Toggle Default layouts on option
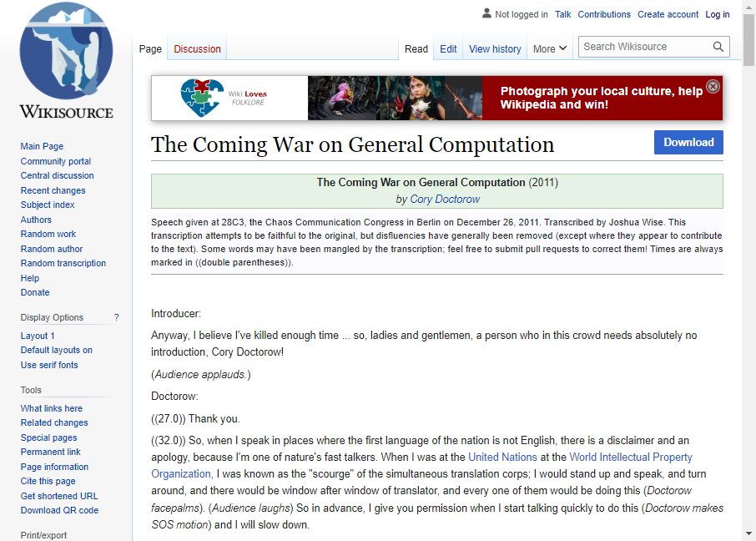This screenshot has height=541, width=756. coord(57,350)
